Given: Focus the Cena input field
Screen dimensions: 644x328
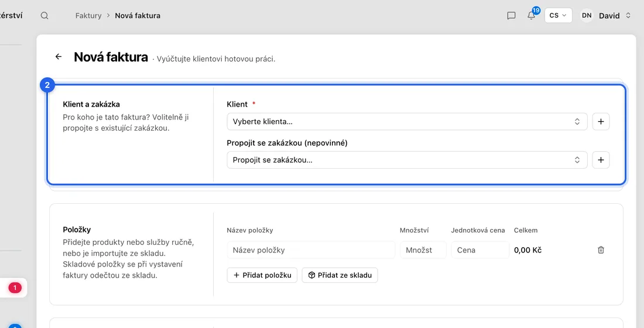Looking at the screenshot, I should click(480, 250).
